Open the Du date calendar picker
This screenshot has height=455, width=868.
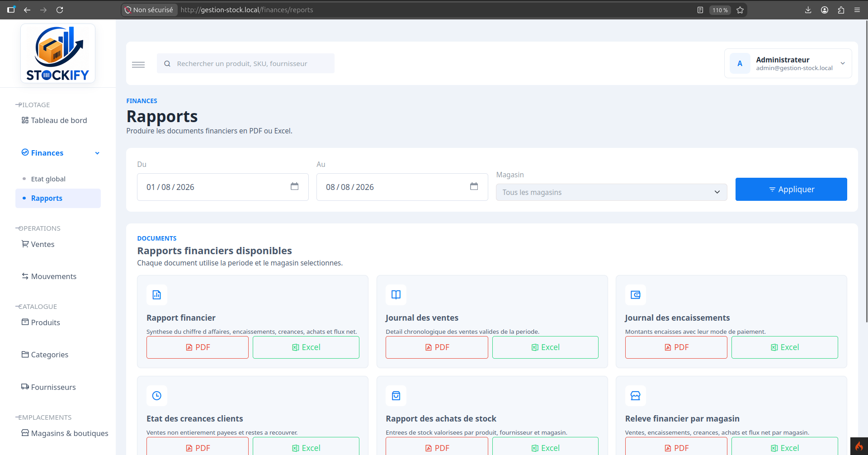(294, 186)
